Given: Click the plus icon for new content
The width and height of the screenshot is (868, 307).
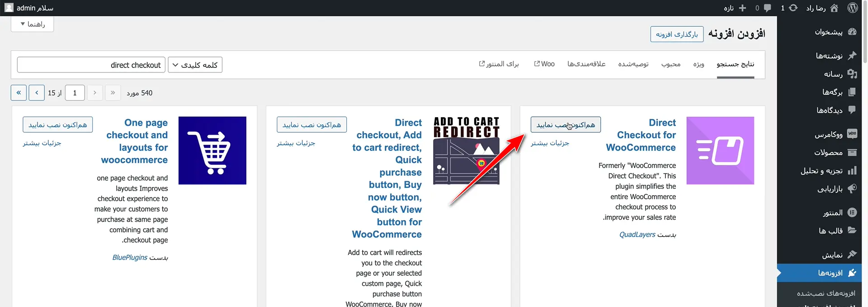Looking at the screenshot, I should click(742, 8).
